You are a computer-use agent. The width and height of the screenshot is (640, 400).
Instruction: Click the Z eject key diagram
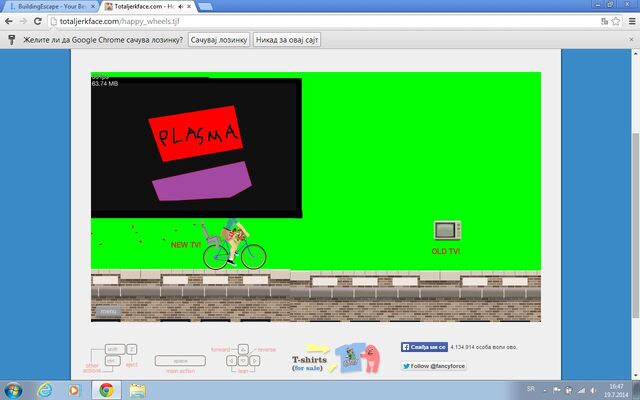click(131, 349)
